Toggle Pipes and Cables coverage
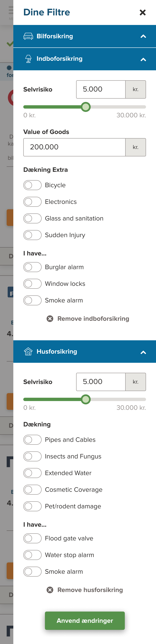This screenshot has height=644, width=156. coord(32,440)
